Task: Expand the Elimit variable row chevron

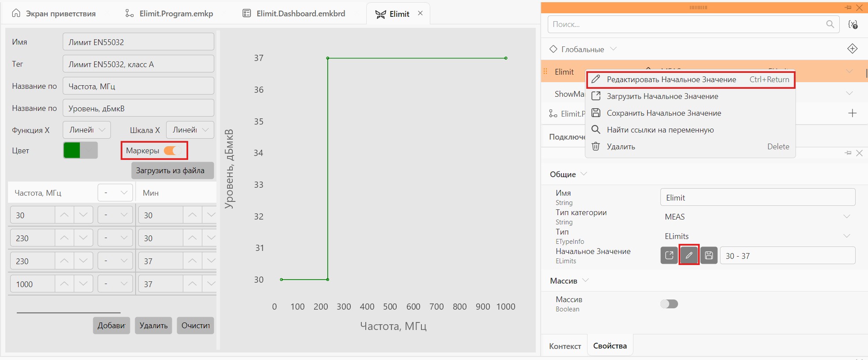Action: [x=849, y=71]
